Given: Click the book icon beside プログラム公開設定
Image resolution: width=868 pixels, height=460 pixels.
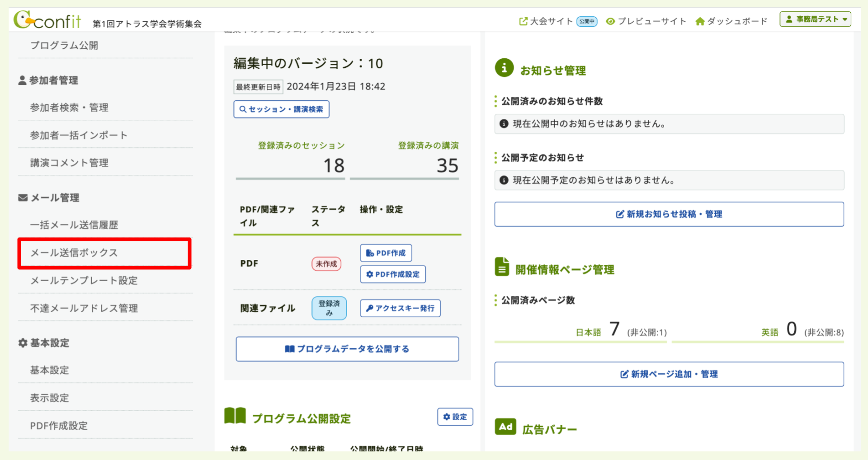Looking at the screenshot, I should tap(235, 417).
